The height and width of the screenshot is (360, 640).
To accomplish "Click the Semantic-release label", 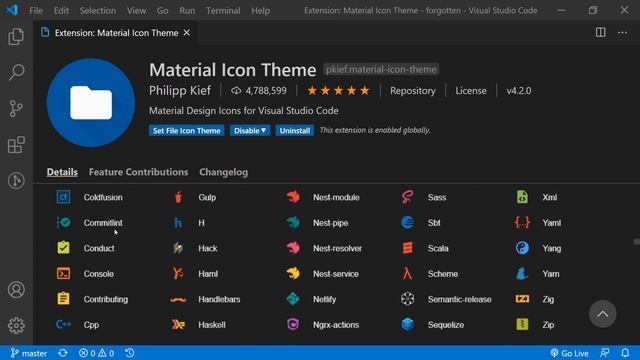I will (x=459, y=299).
